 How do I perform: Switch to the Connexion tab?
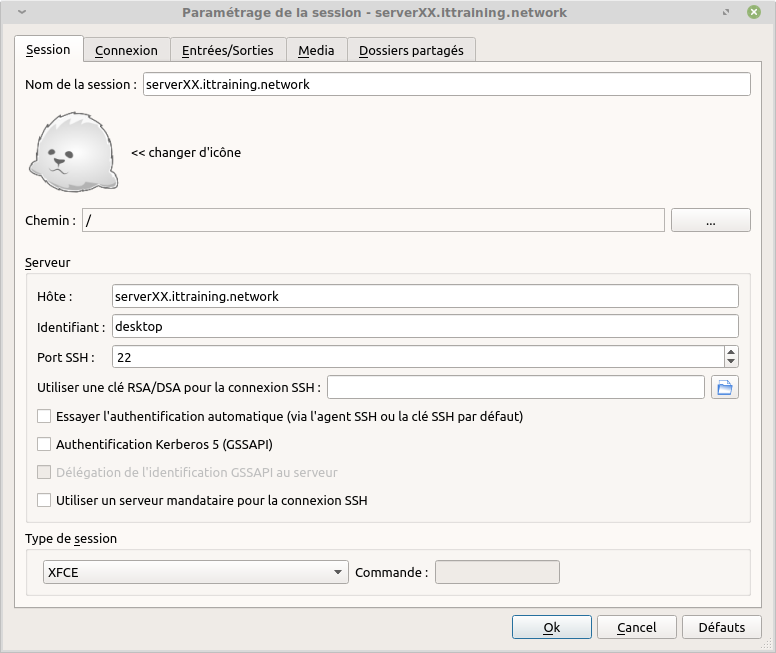click(x=126, y=50)
